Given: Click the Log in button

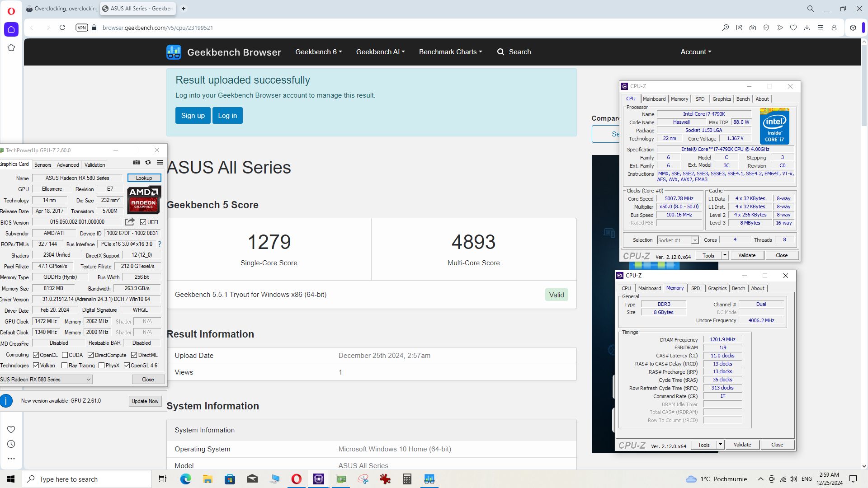Looking at the screenshot, I should point(227,116).
